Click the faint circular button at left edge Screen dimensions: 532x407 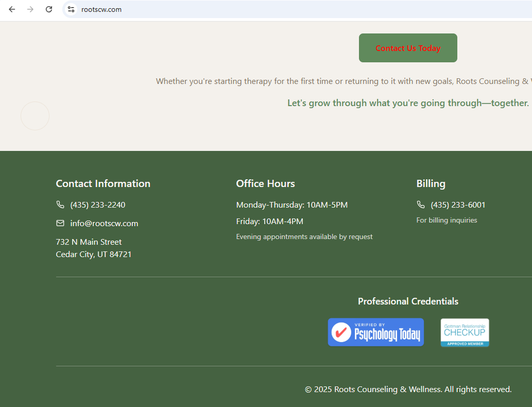tap(35, 116)
